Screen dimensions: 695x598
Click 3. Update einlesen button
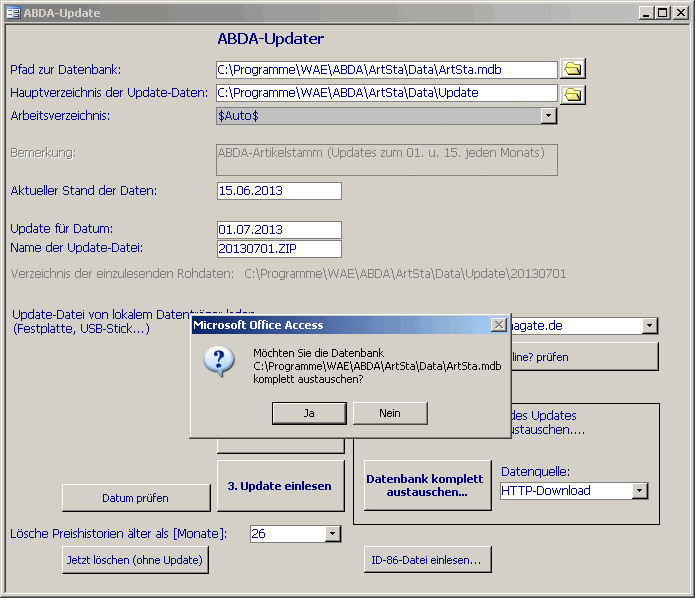tap(280, 486)
